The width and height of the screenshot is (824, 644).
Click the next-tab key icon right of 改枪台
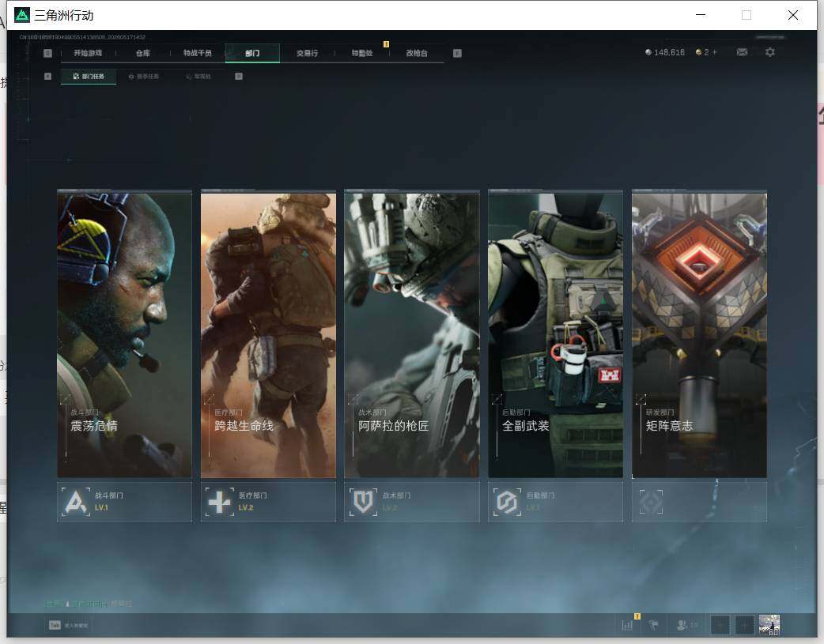(457, 53)
